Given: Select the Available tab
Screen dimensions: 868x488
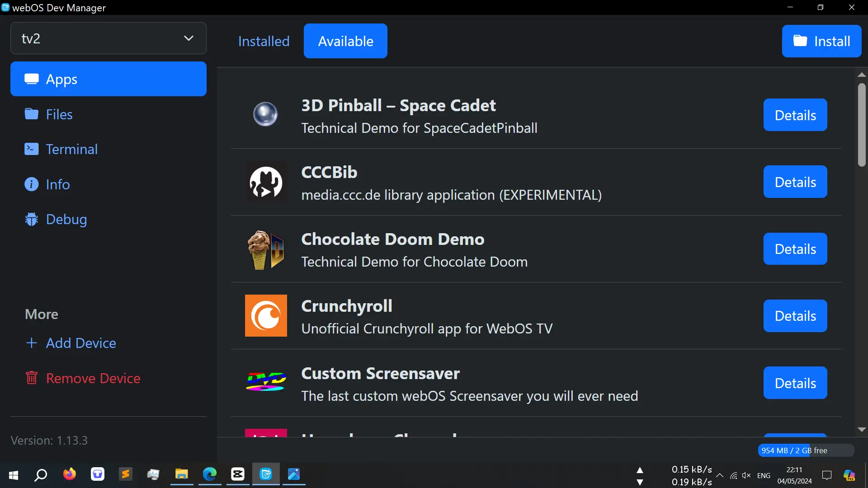Looking at the screenshot, I should point(345,41).
